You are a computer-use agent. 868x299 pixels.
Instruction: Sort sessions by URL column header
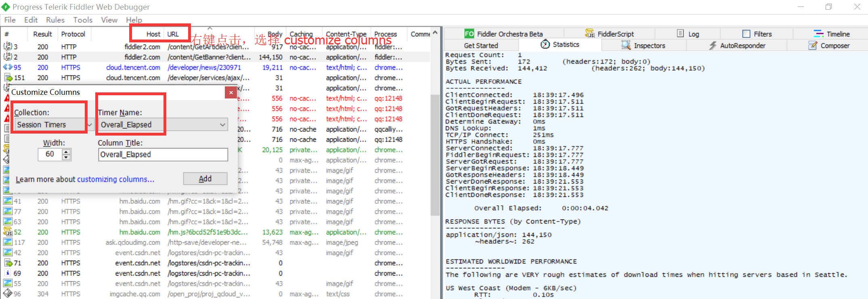pyautogui.click(x=209, y=34)
